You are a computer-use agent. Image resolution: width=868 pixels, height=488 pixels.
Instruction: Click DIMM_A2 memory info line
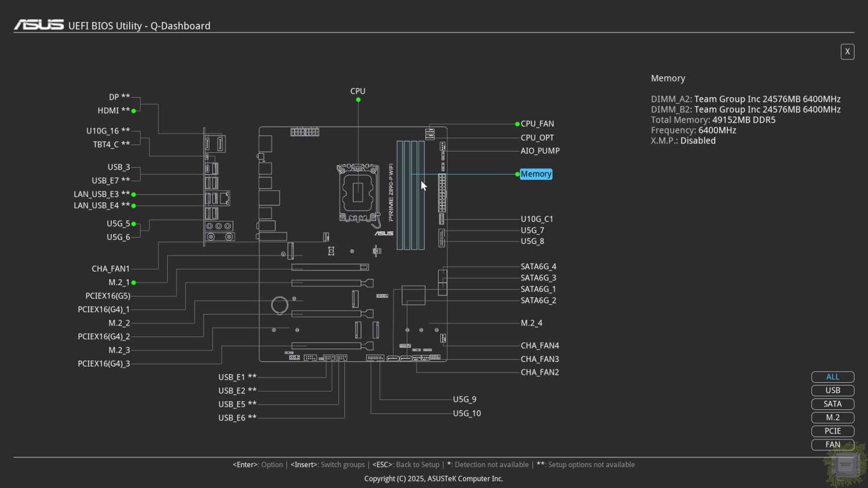(x=745, y=99)
